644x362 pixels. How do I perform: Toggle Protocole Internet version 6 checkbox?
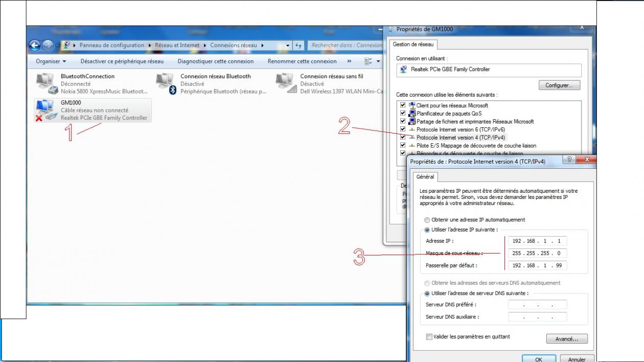pos(403,129)
